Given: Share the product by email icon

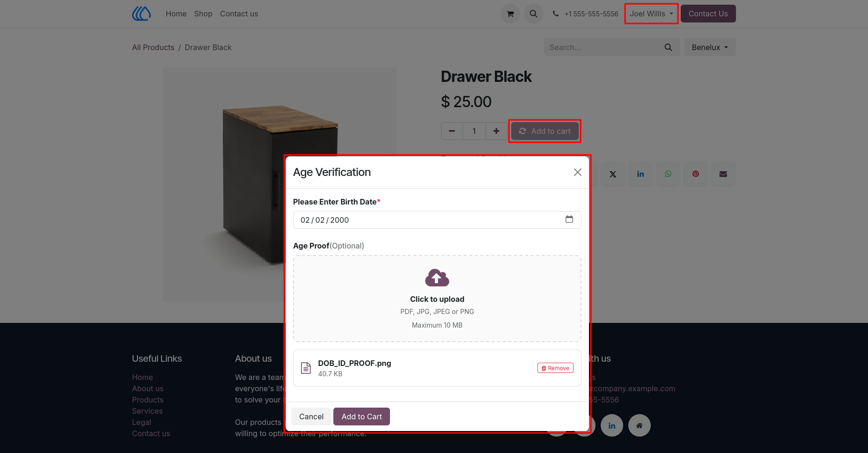Looking at the screenshot, I should 723,174.
